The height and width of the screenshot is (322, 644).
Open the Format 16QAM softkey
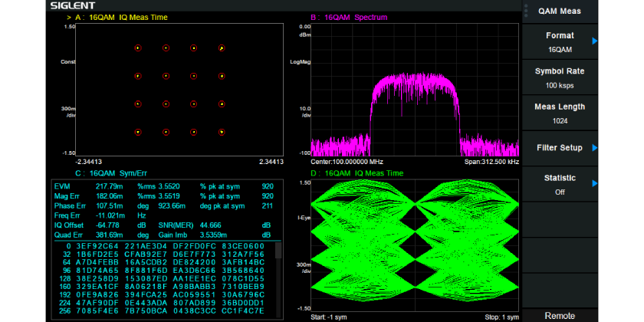(560, 42)
